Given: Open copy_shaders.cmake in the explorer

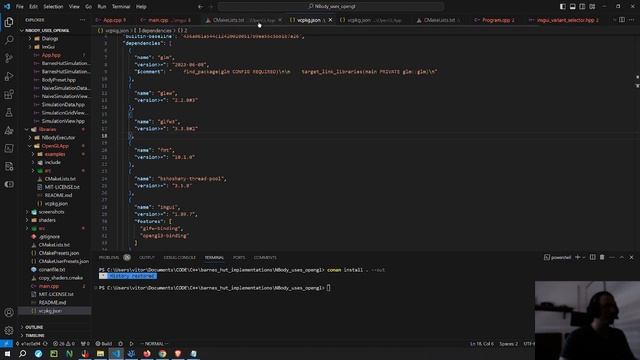Looking at the screenshot, I should coord(60,278).
